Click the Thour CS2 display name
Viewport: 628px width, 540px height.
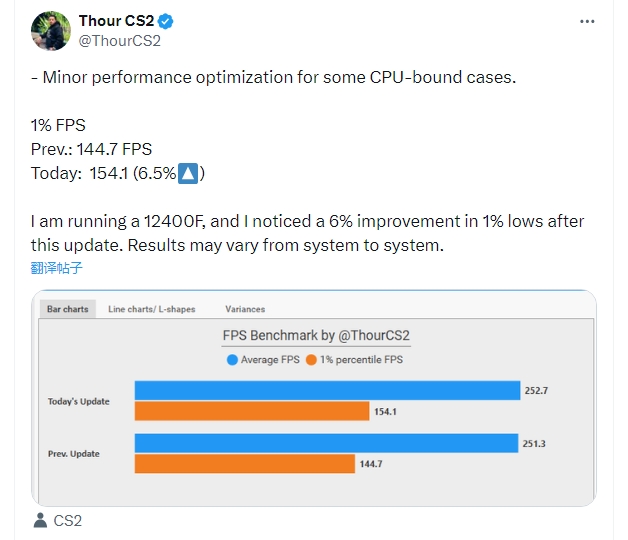click(116, 21)
